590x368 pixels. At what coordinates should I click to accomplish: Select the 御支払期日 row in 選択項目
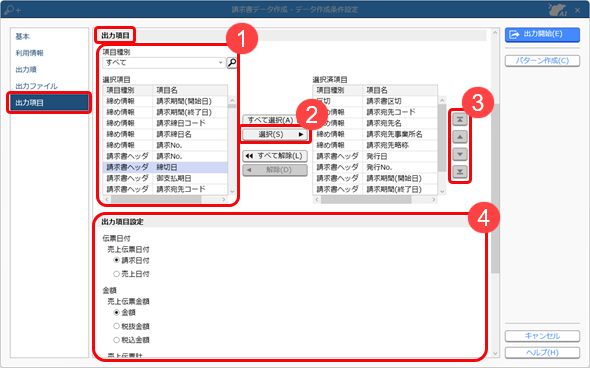point(165,178)
